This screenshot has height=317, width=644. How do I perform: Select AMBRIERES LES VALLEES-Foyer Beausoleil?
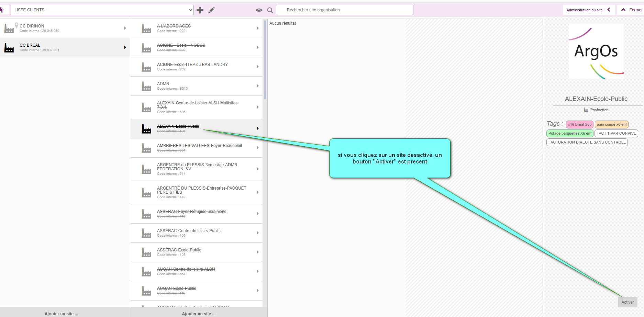[196, 148]
